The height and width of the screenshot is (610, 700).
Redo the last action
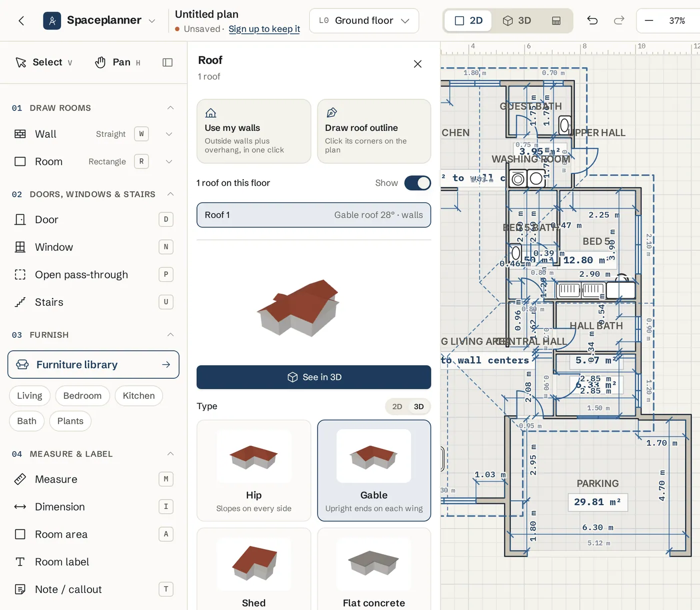pos(619,20)
